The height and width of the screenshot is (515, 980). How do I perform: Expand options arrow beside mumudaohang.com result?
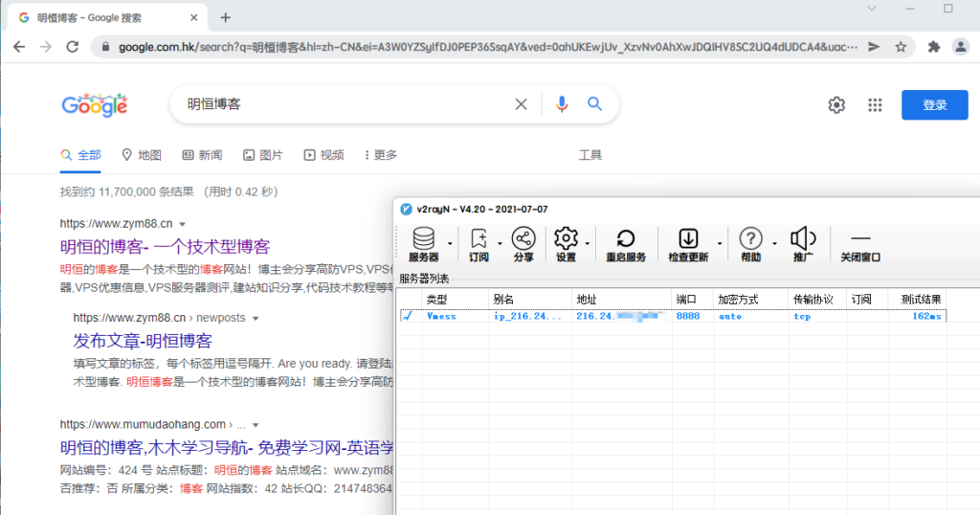[x=256, y=425]
